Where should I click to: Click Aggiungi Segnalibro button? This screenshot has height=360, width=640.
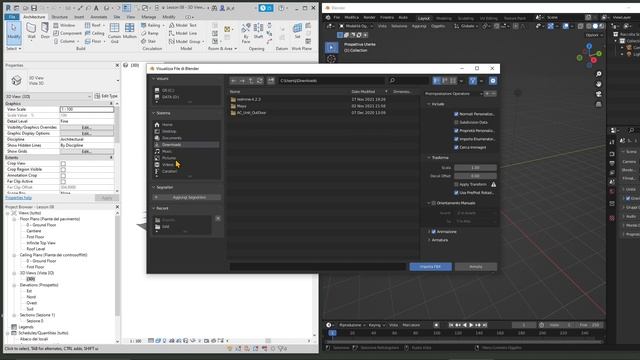tap(187, 197)
